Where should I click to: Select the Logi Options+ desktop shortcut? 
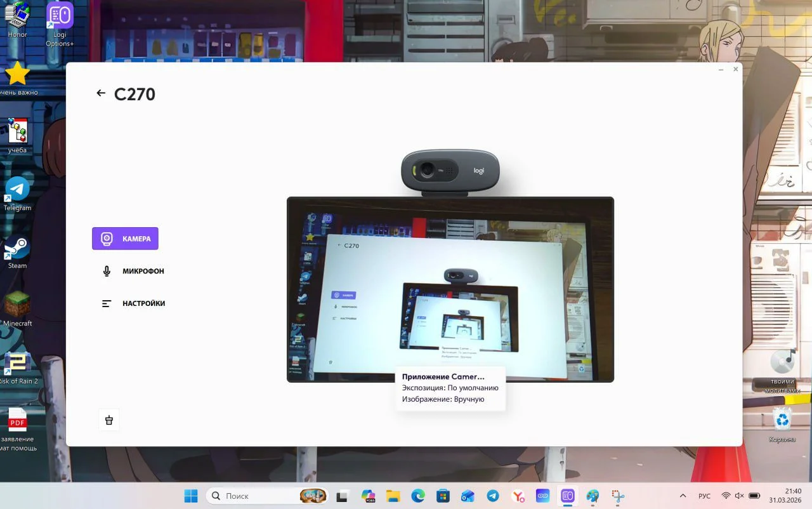[60, 24]
